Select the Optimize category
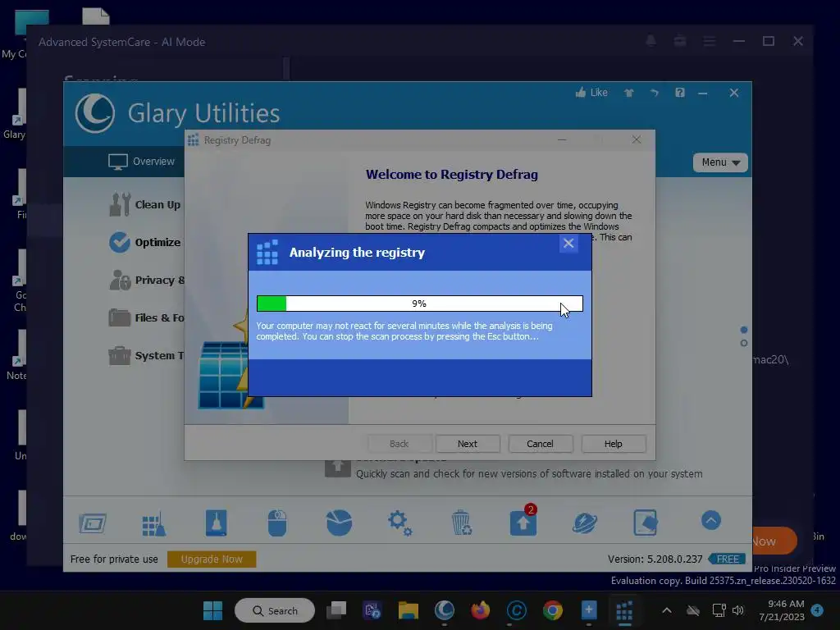This screenshot has width=840, height=630. point(144,242)
